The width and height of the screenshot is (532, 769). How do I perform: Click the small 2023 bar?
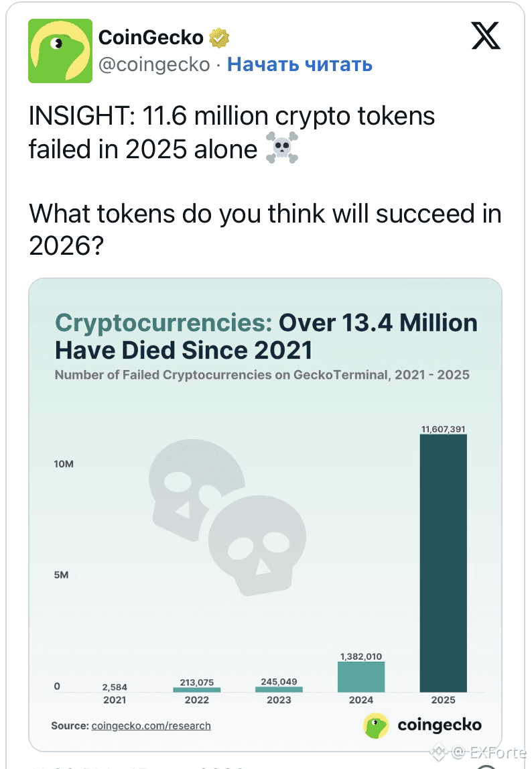279,689
